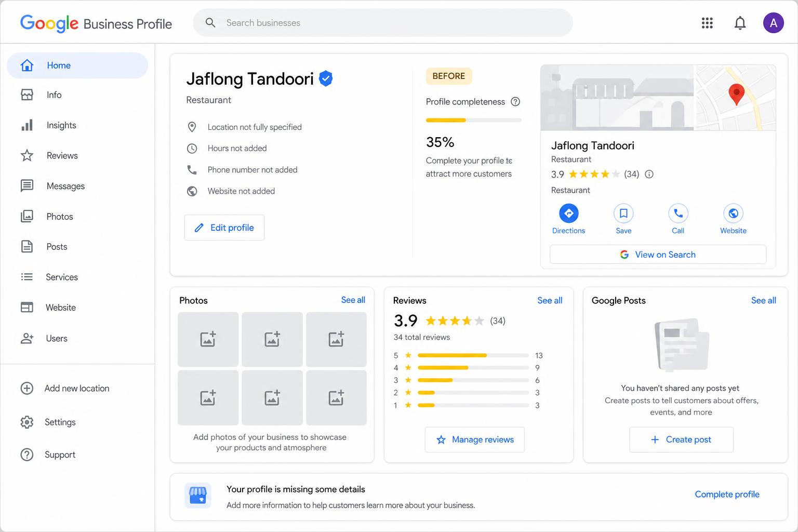Click the Save bookmark icon
This screenshot has height=532, width=798.
[x=623, y=213]
